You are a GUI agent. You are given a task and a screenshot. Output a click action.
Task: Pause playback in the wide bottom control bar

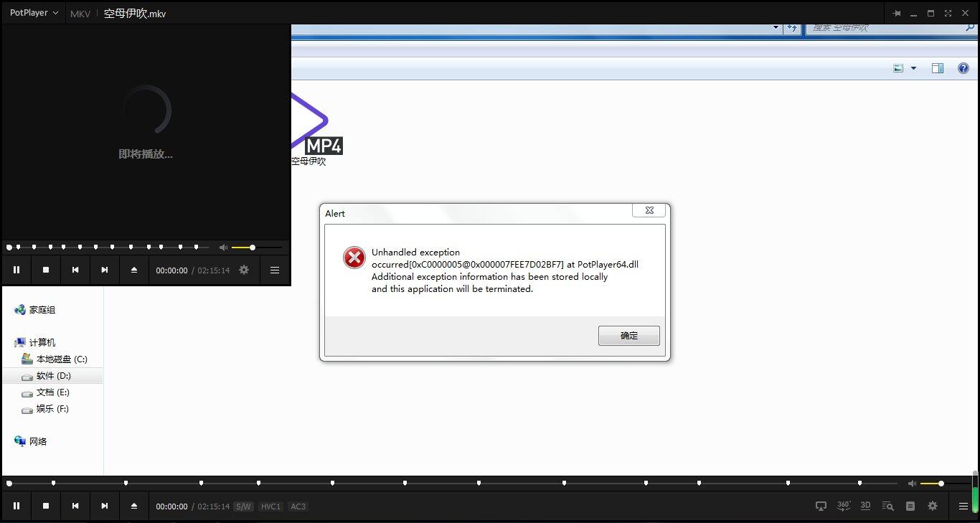click(17, 506)
